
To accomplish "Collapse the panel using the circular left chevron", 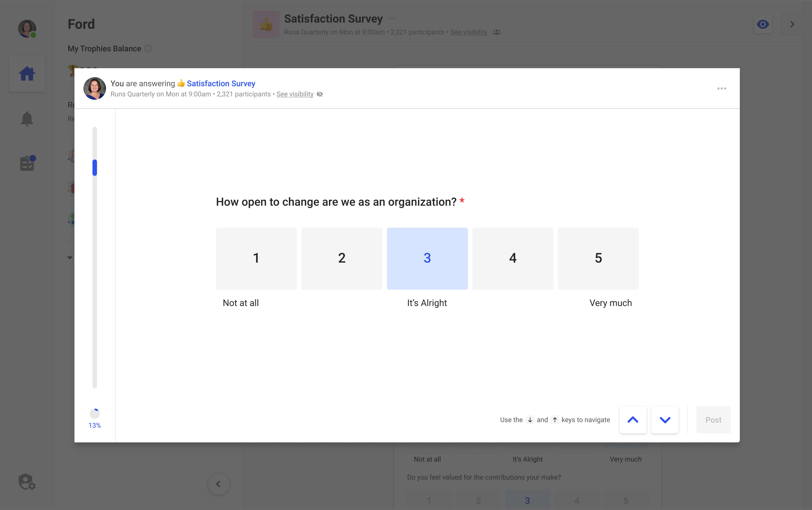I will coord(219,484).
